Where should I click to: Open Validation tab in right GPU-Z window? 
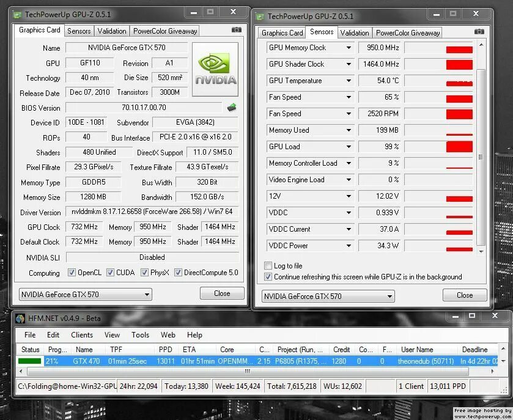(x=355, y=33)
